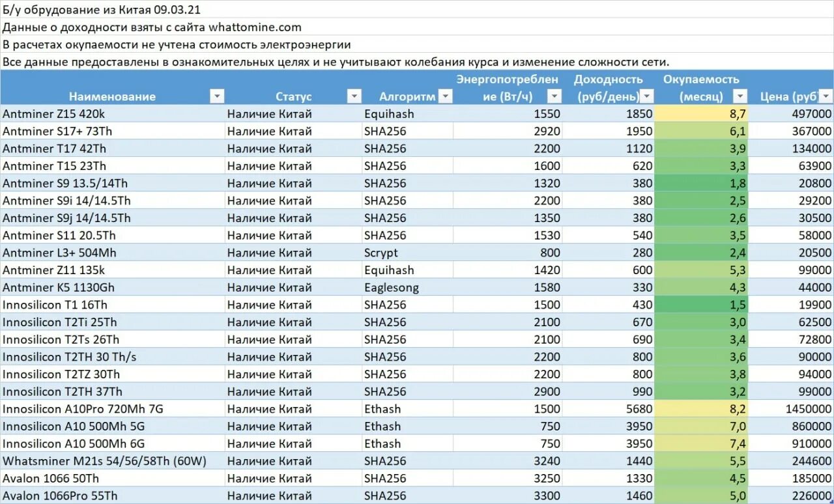Select the power consumption cell 3300
The image size is (834, 504).
pyautogui.click(x=508, y=496)
